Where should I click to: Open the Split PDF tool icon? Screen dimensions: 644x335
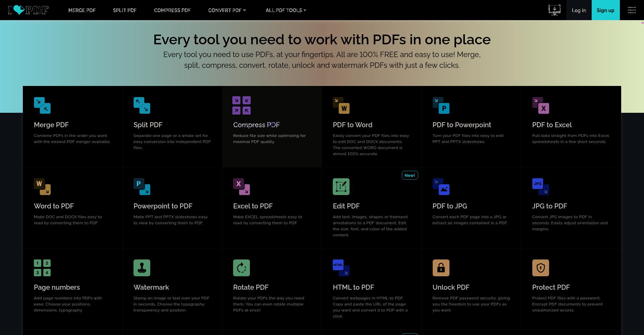pos(142,105)
